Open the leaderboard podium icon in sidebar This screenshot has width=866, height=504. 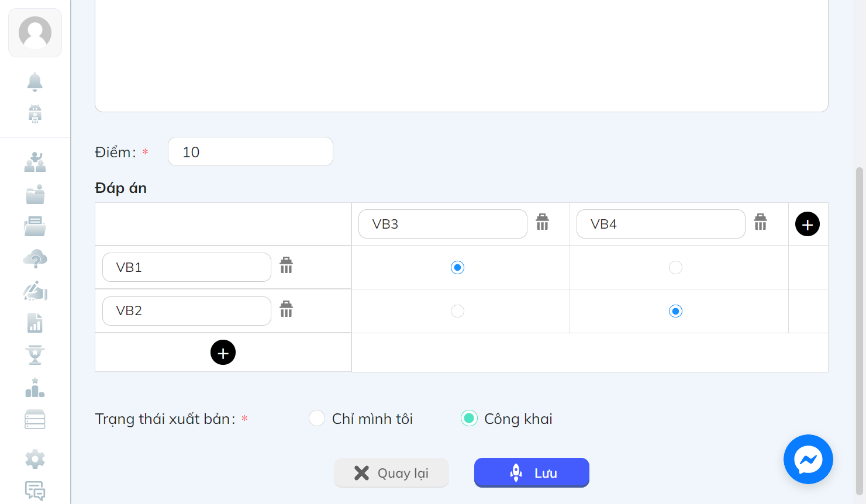point(35,387)
